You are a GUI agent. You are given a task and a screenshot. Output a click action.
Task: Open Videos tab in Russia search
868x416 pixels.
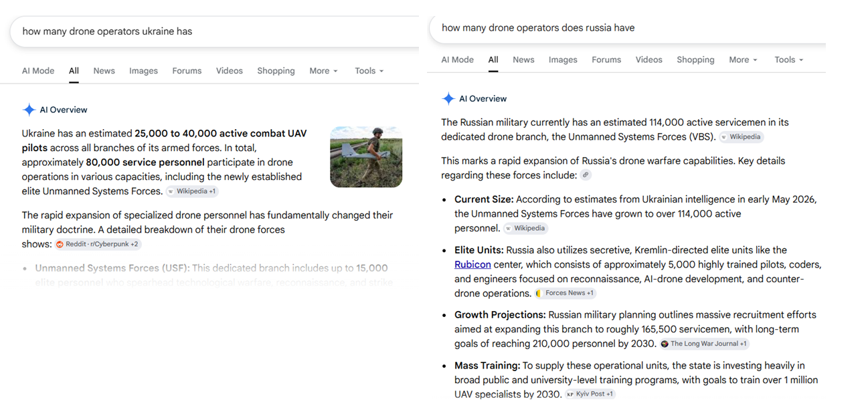click(x=648, y=60)
